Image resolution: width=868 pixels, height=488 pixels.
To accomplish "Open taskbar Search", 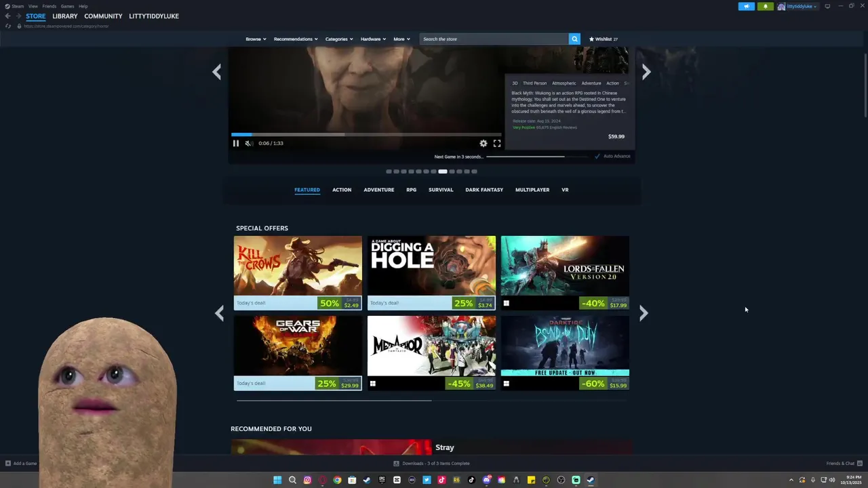I will [292, 480].
